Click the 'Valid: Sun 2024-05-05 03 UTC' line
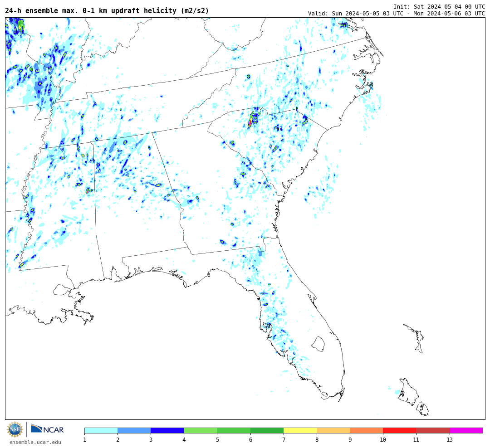 pyautogui.click(x=396, y=14)
